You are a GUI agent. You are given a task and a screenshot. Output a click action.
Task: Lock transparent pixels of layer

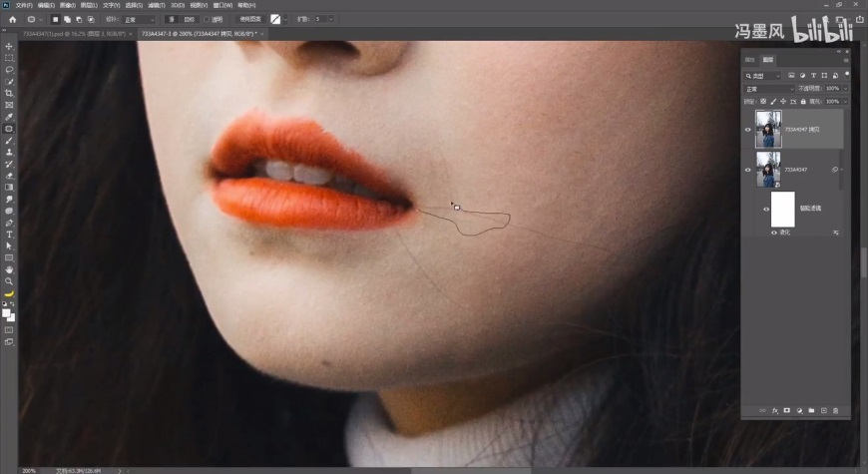(x=763, y=102)
